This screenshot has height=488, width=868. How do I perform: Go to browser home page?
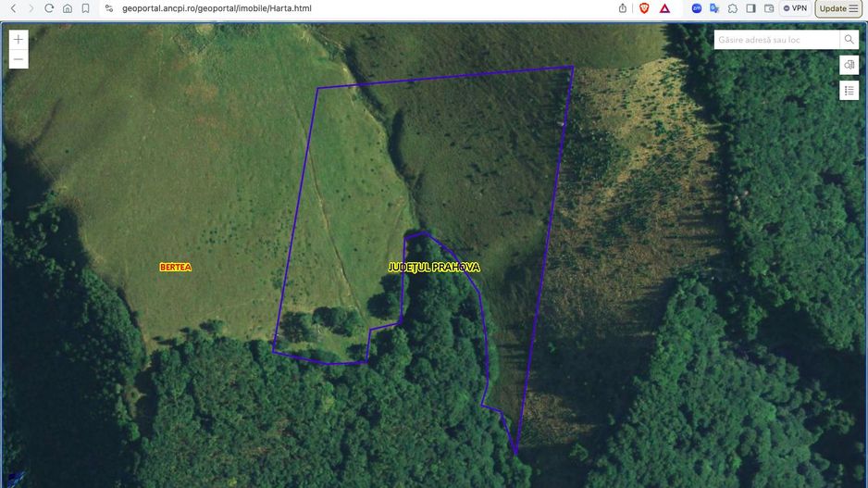click(x=68, y=8)
